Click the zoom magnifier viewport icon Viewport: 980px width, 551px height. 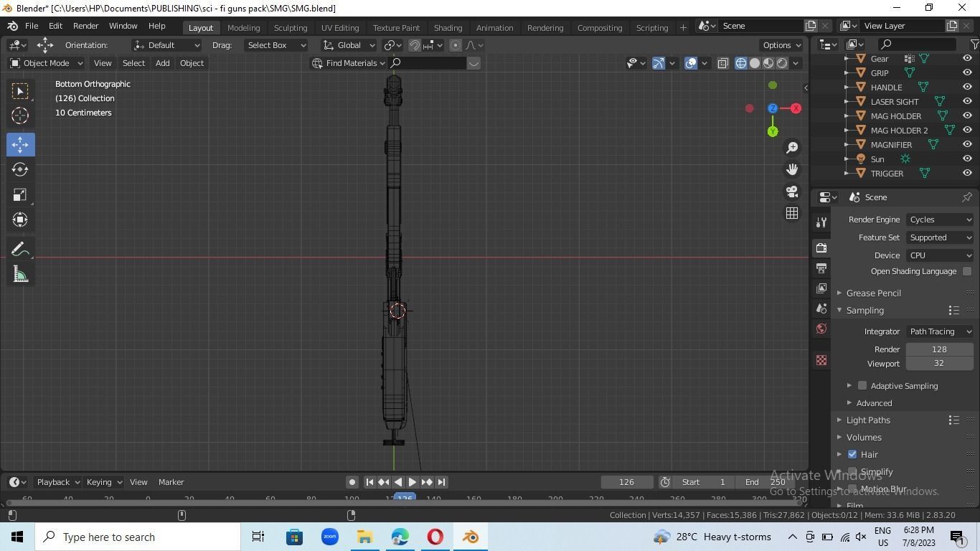coord(792,147)
